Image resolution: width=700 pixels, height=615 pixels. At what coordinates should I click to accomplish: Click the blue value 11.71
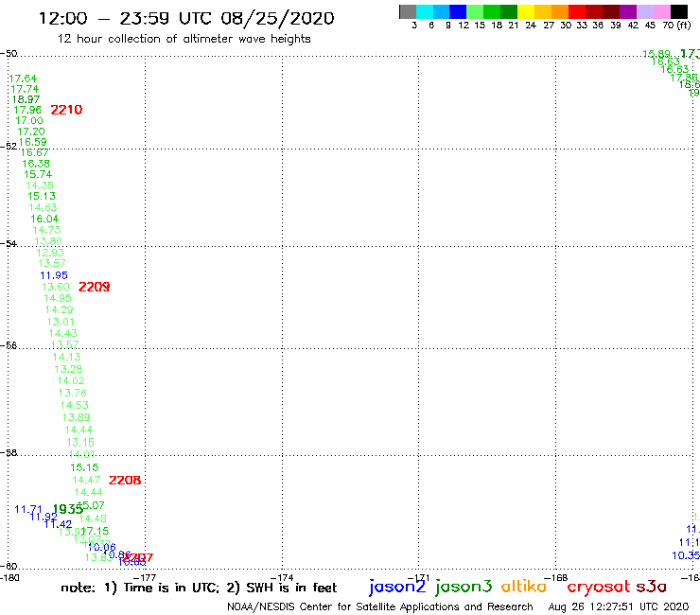(x=28, y=510)
